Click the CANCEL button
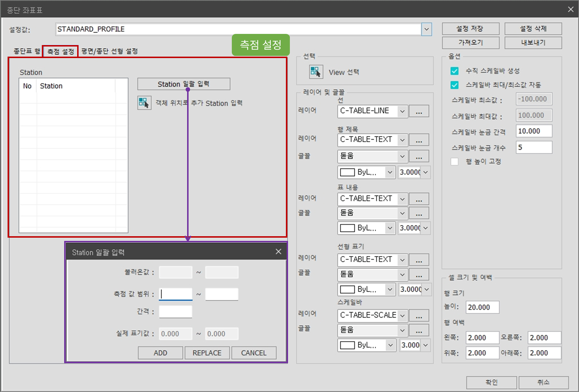 [254, 353]
